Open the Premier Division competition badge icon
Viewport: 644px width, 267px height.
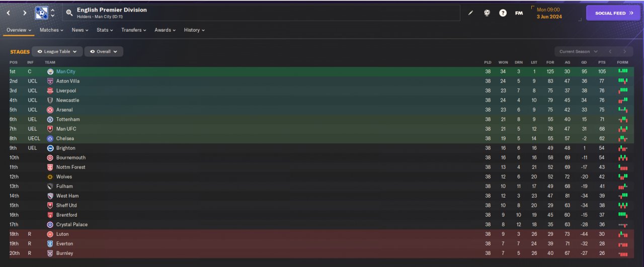click(42, 13)
